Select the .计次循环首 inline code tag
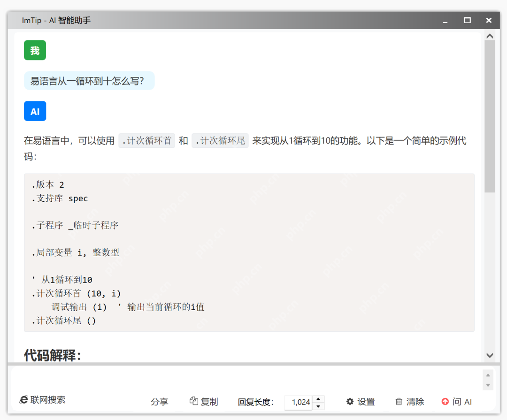This screenshot has height=420, width=507. point(146,140)
